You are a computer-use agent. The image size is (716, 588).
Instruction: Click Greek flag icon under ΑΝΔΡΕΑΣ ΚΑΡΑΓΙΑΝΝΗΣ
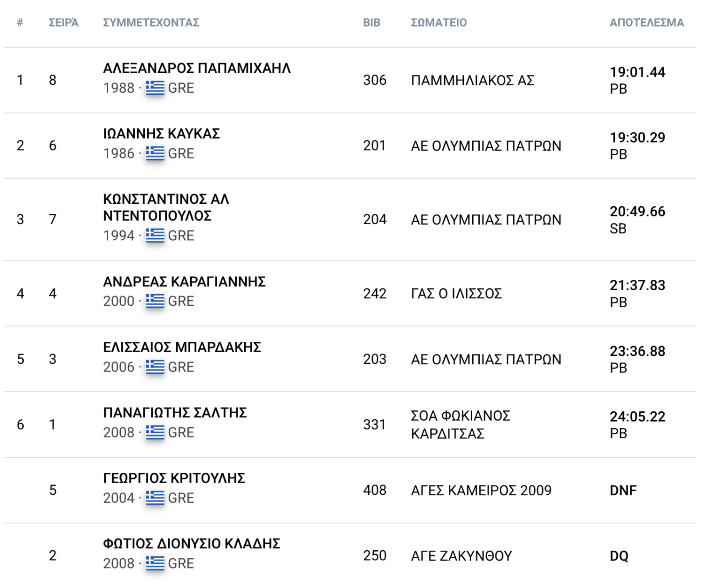click(x=155, y=301)
